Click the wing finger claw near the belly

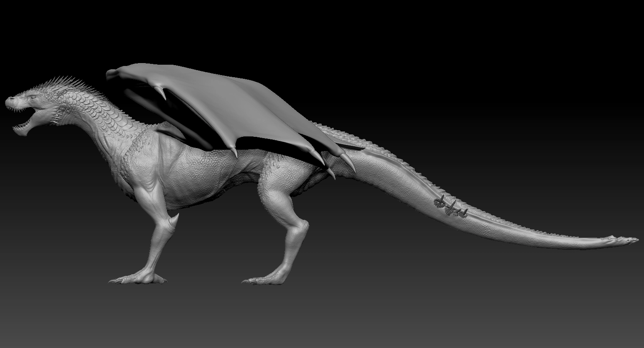point(234,152)
